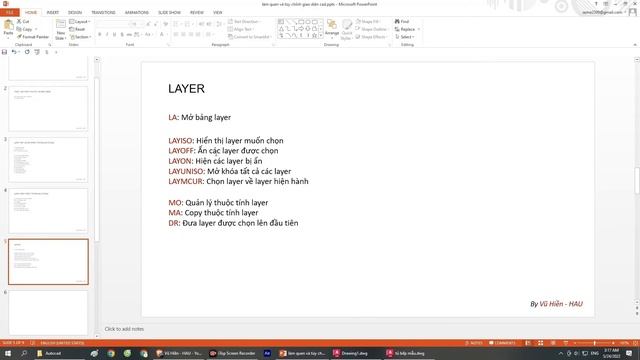Fit slide to current window button

coord(636,343)
